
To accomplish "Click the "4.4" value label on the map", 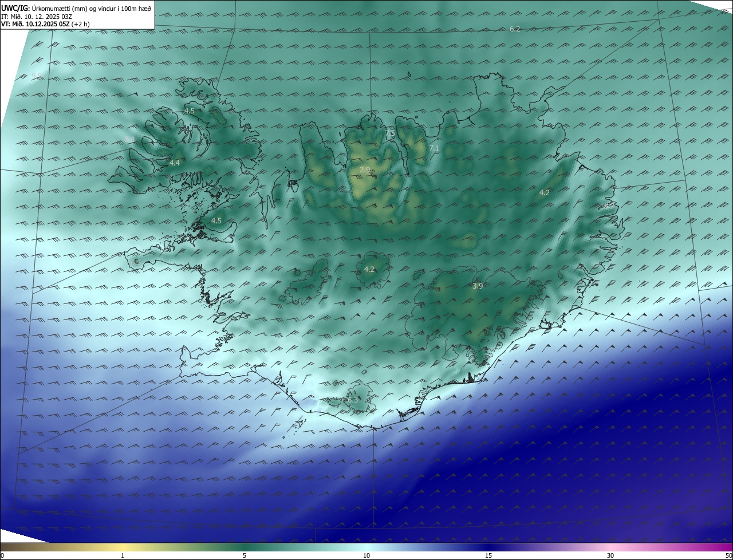I will point(175,163).
